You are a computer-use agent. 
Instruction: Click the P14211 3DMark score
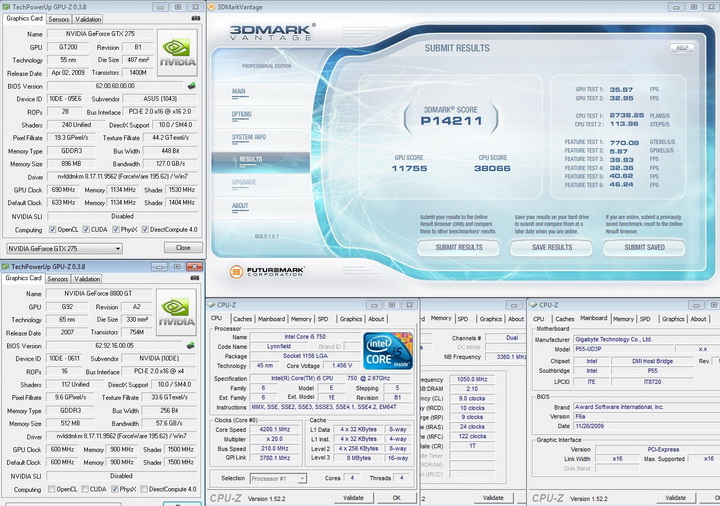pos(451,121)
